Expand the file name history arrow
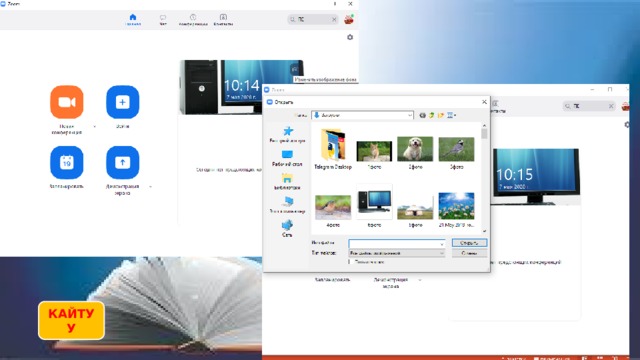The height and width of the screenshot is (360, 640). pyautogui.click(x=442, y=244)
